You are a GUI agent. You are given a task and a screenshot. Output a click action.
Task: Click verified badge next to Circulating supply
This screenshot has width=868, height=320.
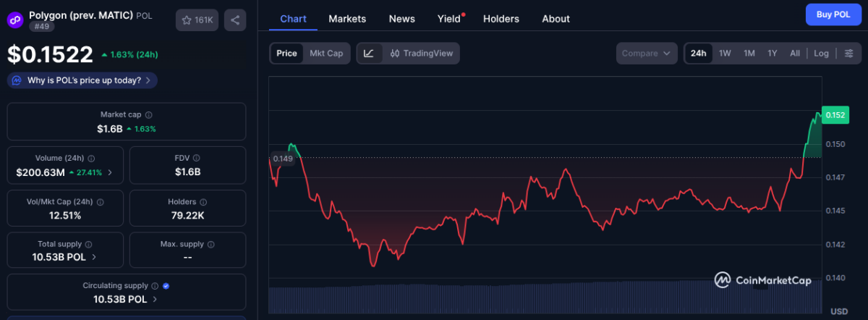[166, 286]
